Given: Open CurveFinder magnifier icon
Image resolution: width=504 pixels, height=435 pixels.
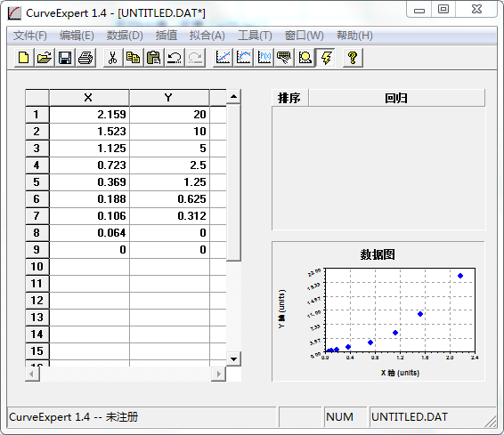Looking at the screenshot, I should click(x=305, y=58).
